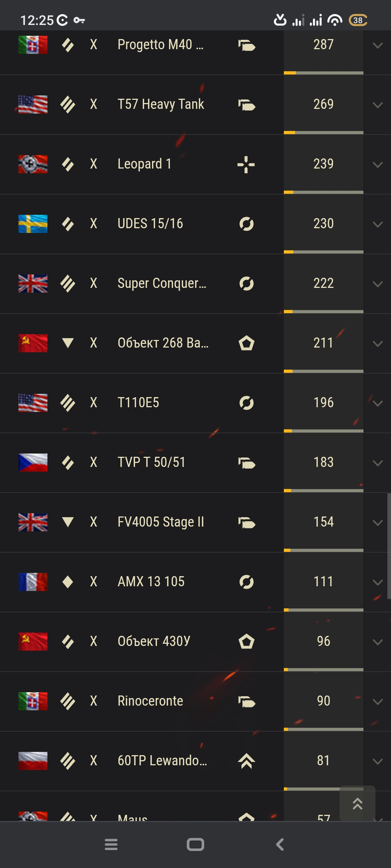
Task: Open the Объект 430У tank name
Action: pyautogui.click(x=154, y=641)
